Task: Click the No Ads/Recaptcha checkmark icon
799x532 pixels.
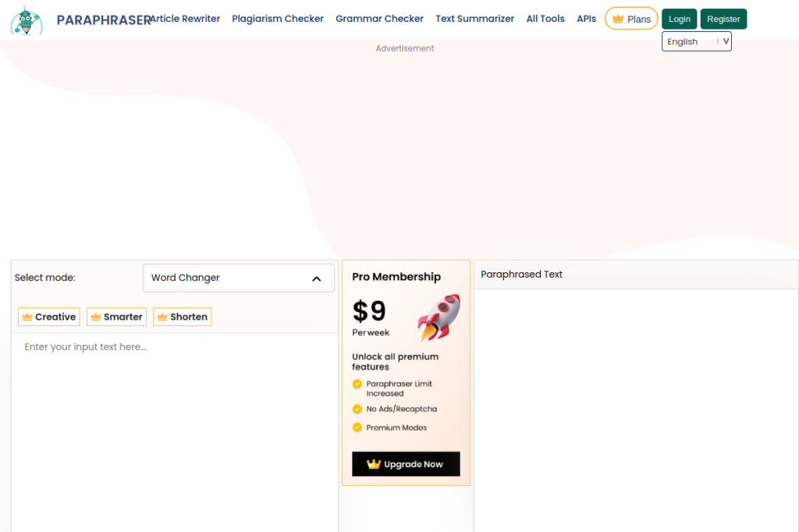Action: coord(357,409)
